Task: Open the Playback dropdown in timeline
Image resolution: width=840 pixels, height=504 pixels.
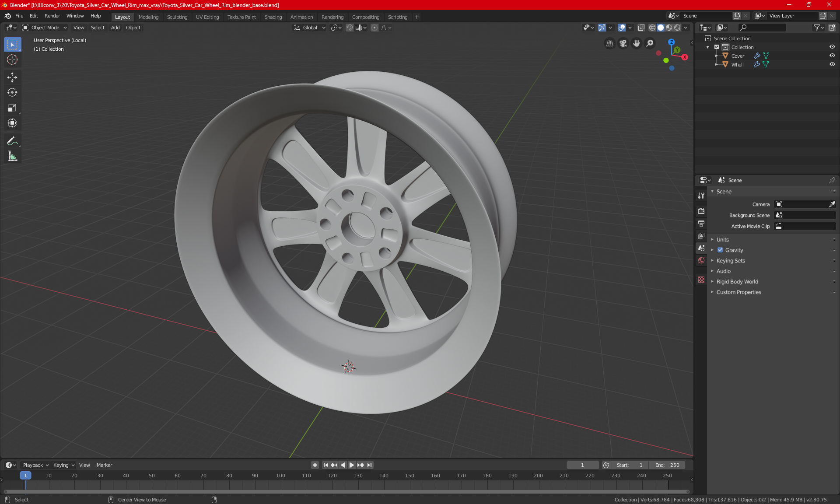Action: [x=36, y=465]
